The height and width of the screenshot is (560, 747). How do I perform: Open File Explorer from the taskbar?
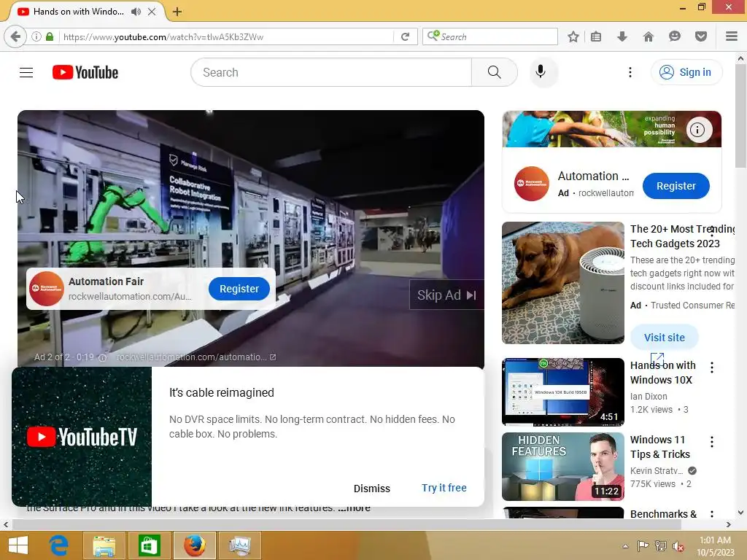[x=104, y=545]
